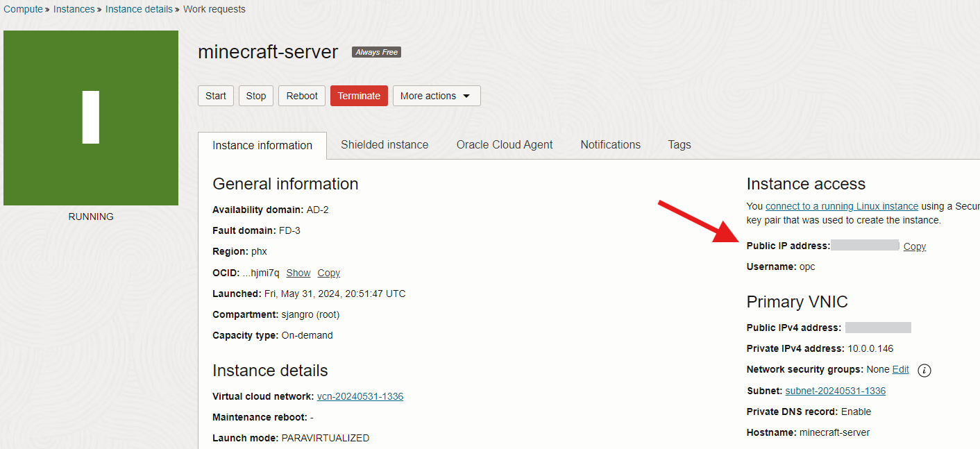The height and width of the screenshot is (449, 980).
Task: Switch to the Shielded instance tab
Action: point(385,145)
